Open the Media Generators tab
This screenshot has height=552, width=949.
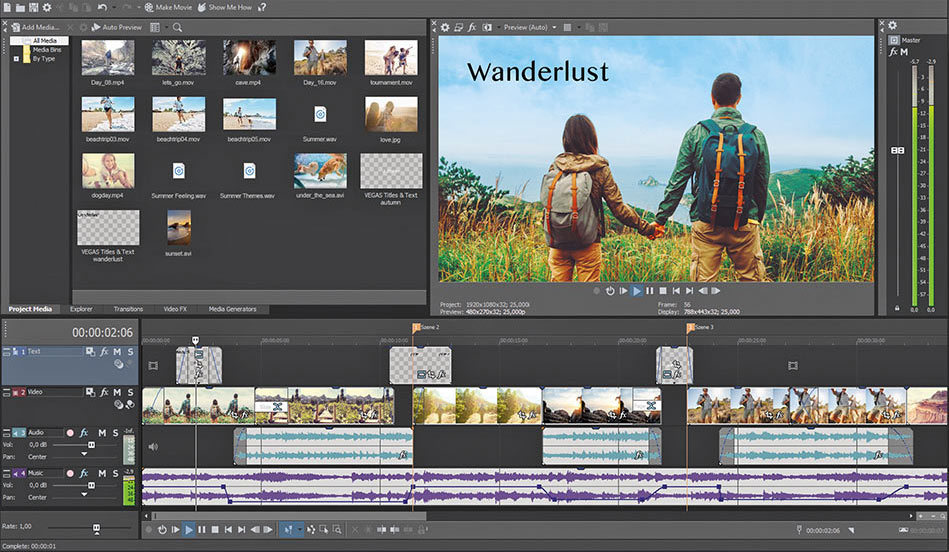click(232, 309)
